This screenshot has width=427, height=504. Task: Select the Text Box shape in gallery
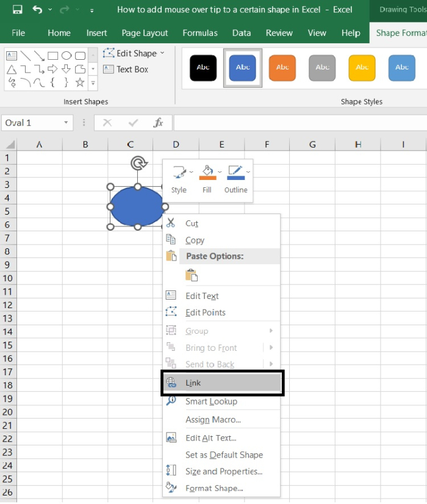12,56
